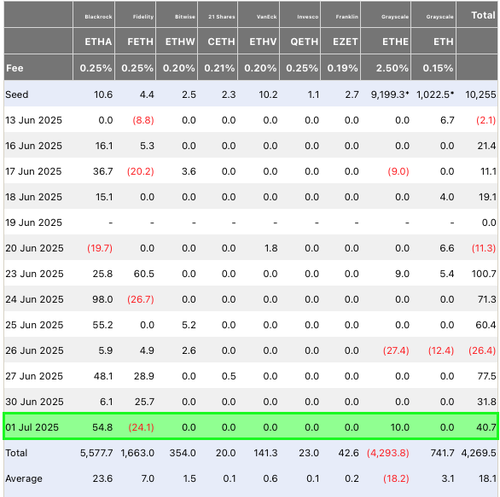
Task: Select the ETHW ticker header
Action: [180, 42]
